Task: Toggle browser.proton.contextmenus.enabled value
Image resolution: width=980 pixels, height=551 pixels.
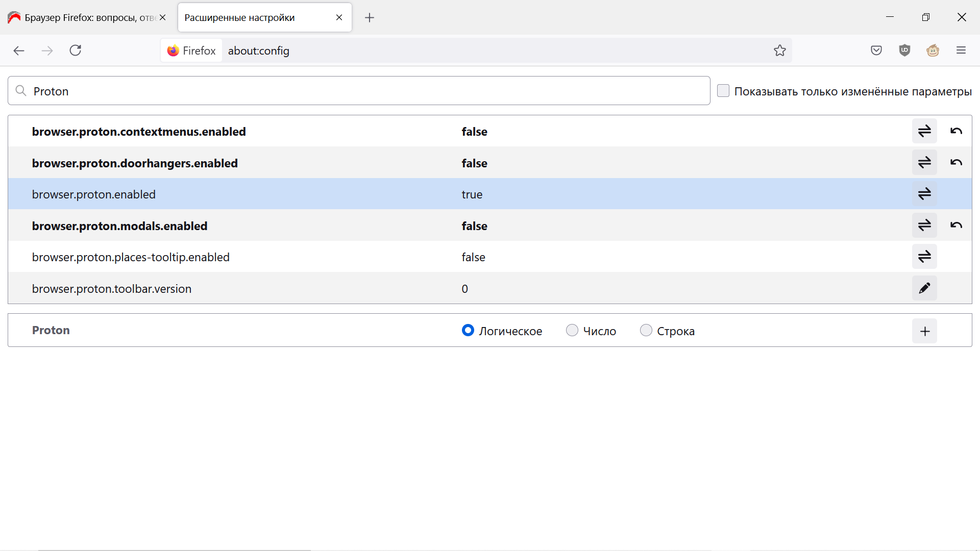Action: tap(924, 131)
